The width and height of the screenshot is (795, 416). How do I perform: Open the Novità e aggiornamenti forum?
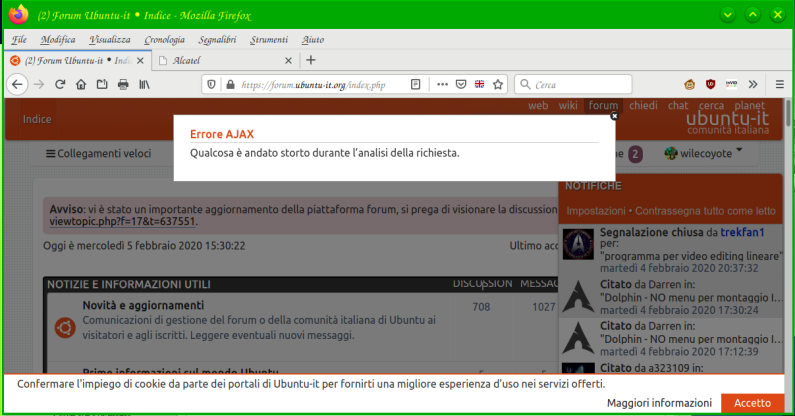tap(143, 305)
